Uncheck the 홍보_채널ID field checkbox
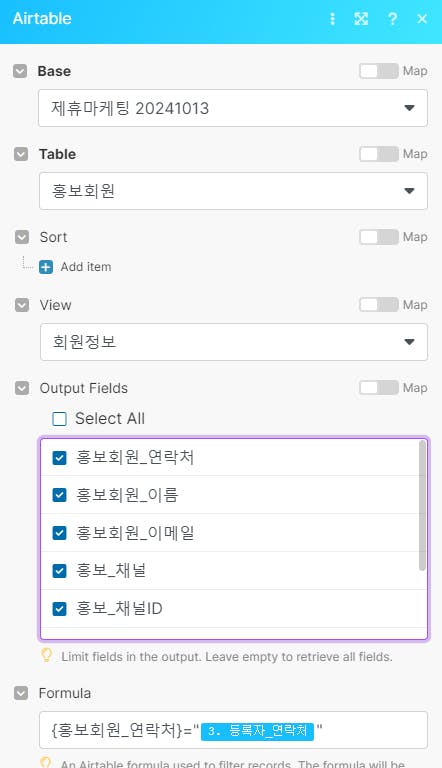 point(59,609)
